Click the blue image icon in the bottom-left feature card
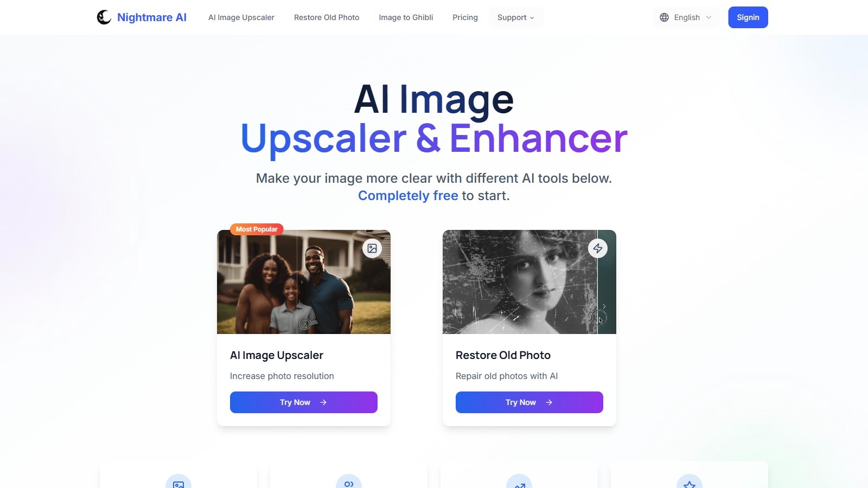The image size is (868, 488). [178, 483]
